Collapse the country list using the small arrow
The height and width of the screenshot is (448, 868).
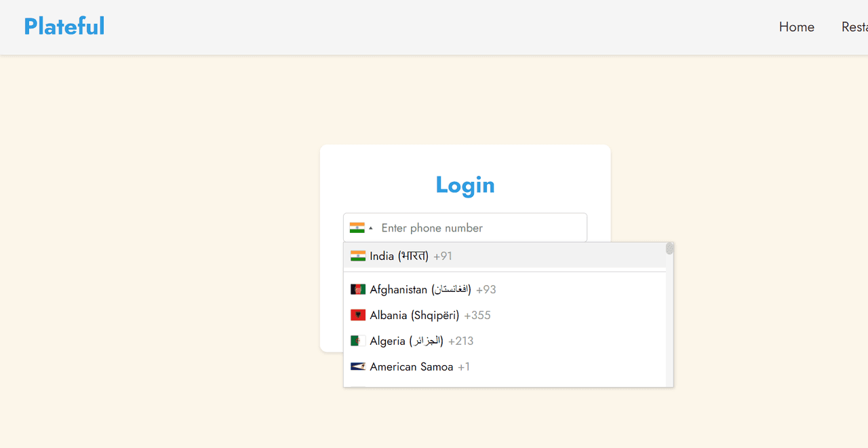tap(371, 228)
